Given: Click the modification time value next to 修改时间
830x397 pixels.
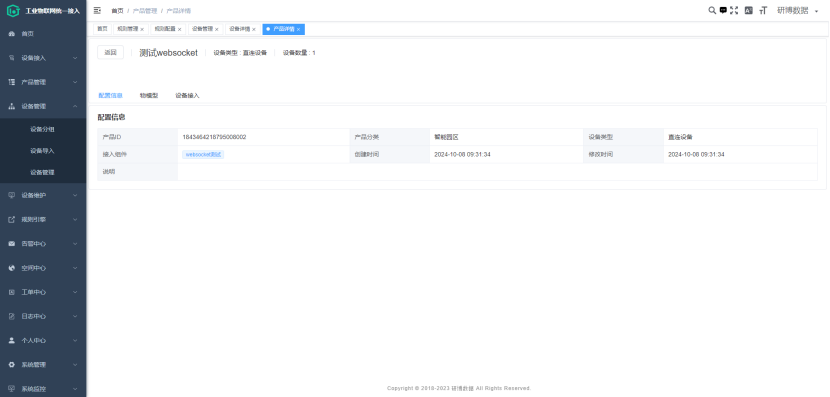Looking at the screenshot, I should click(696, 155).
